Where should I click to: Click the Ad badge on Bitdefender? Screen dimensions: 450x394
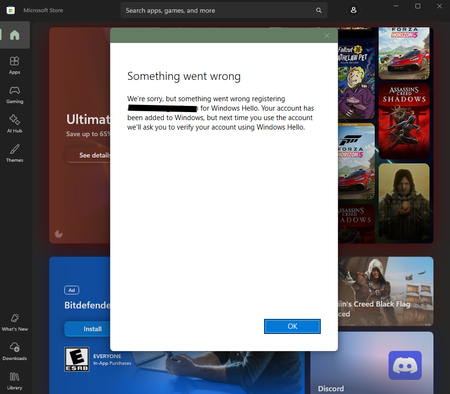(72, 290)
